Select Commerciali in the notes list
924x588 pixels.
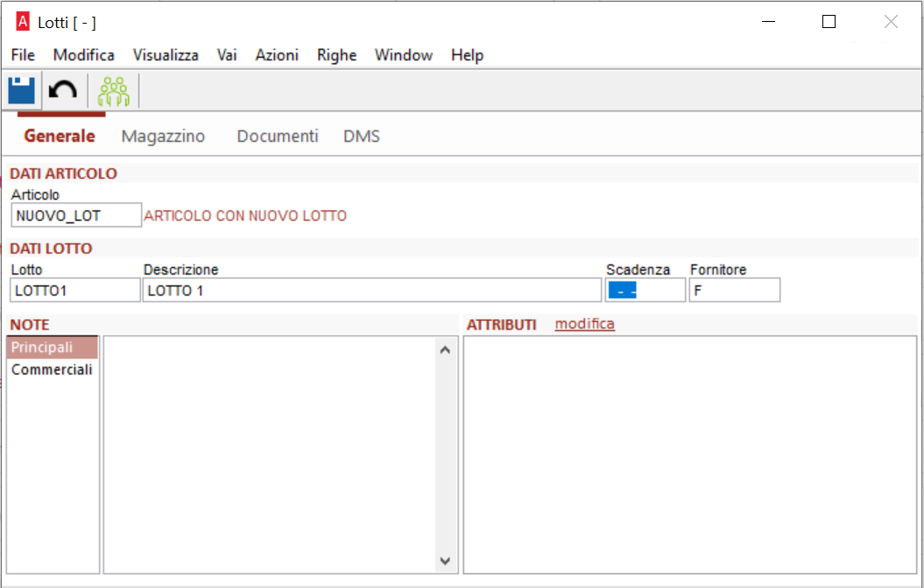click(x=52, y=370)
